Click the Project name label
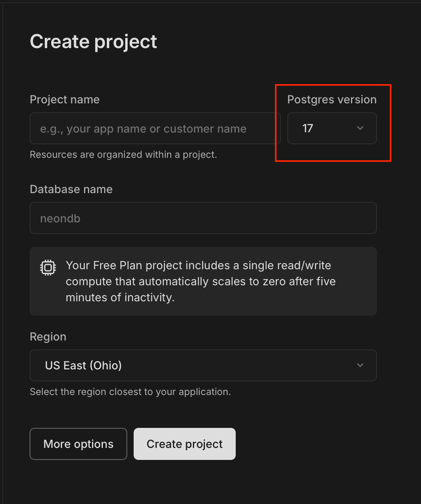The height and width of the screenshot is (504, 421). [65, 100]
